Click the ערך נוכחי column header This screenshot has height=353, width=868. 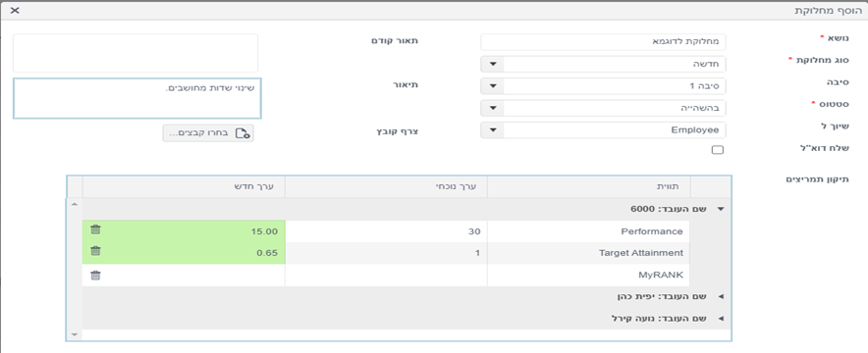(386, 186)
